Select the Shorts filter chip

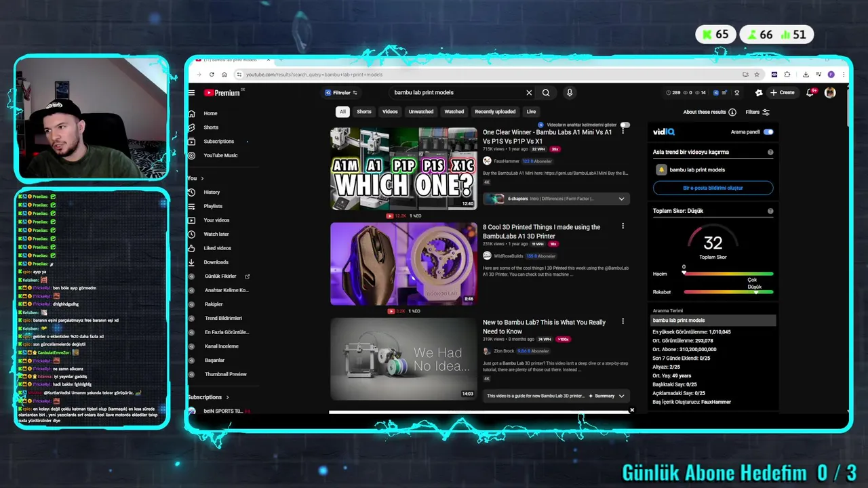[364, 112]
